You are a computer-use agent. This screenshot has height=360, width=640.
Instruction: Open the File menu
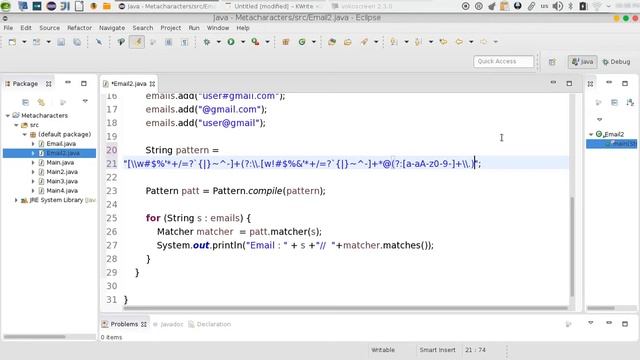tap(8, 28)
